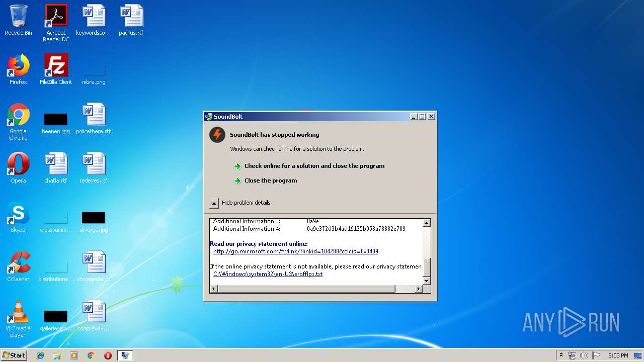Click the 5:03 PM clock
The height and width of the screenshot is (362, 644).
tap(618, 355)
